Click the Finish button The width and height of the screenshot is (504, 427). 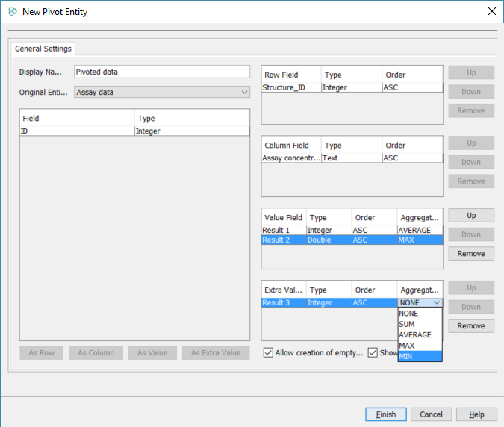coord(385,414)
